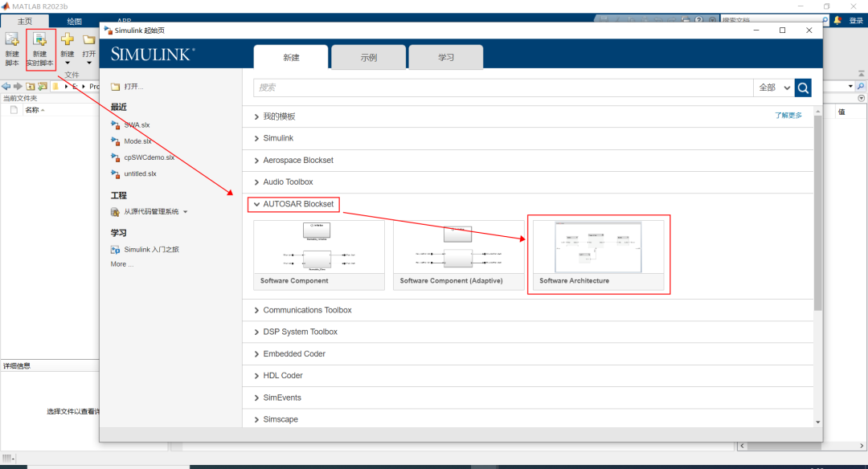Click the 新建实时脚本 icon in MATLAB
868x469 pixels.
point(40,40)
